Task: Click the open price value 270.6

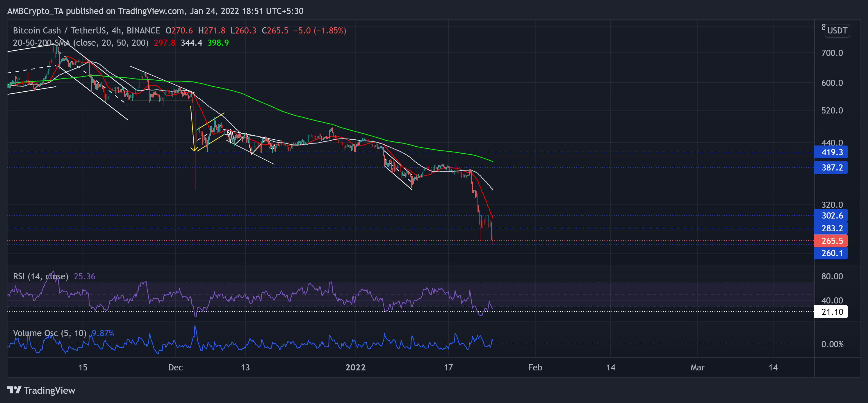Action: 182,31
